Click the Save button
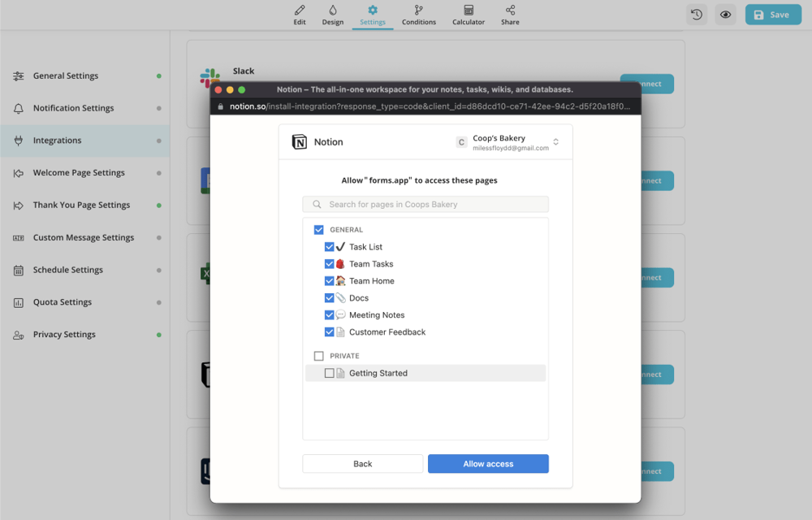 pyautogui.click(x=772, y=15)
